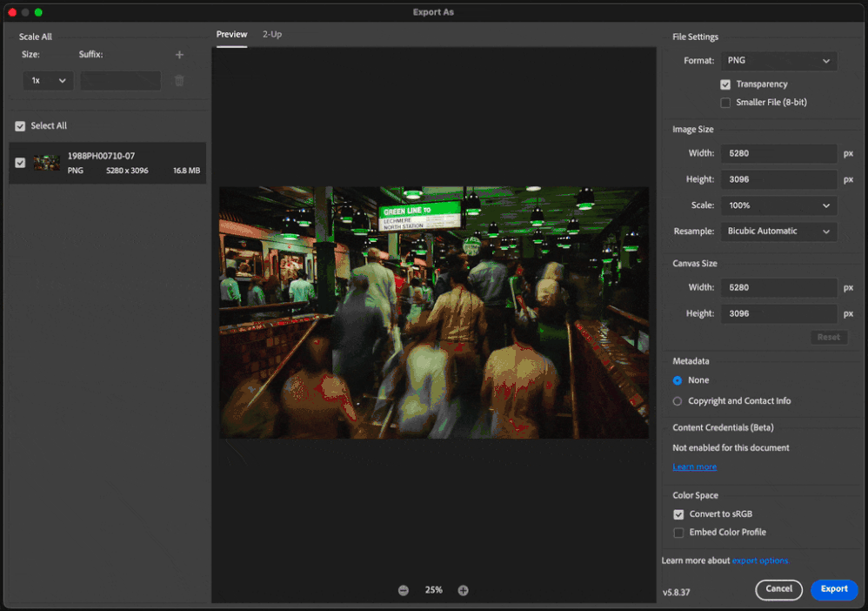Disable the Transparency checkbox

point(725,84)
